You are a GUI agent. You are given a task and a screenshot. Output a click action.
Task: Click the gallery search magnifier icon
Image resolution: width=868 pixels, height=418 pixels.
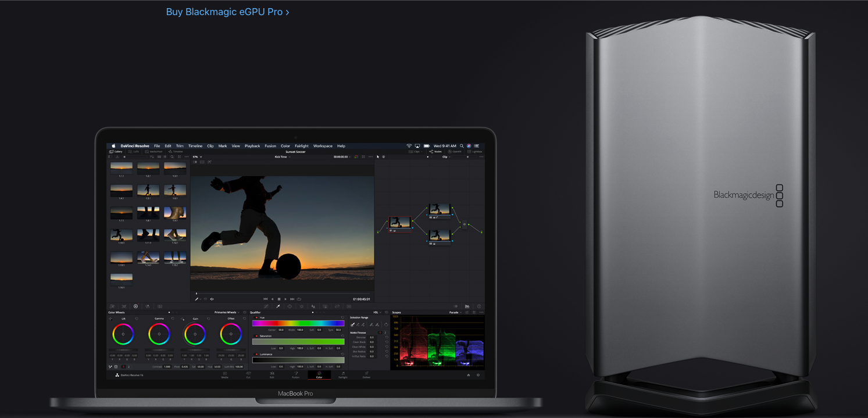pyautogui.click(x=172, y=157)
